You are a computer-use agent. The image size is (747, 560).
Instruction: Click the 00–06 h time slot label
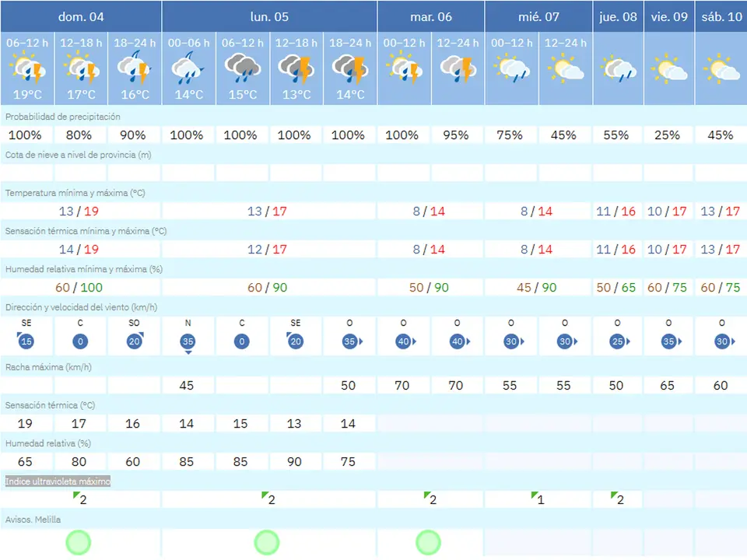pos(188,43)
